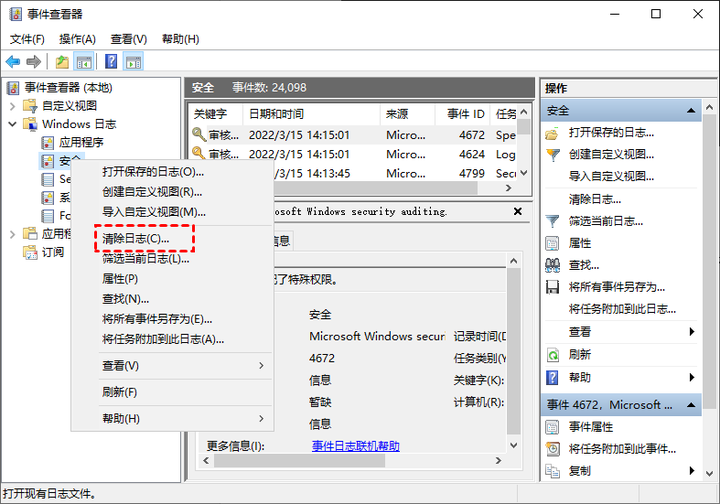This screenshot has width=720, height=504.
Task: Click the 属性 icon in actions pane
Action: pyautogui.click(x=552, y=243)
